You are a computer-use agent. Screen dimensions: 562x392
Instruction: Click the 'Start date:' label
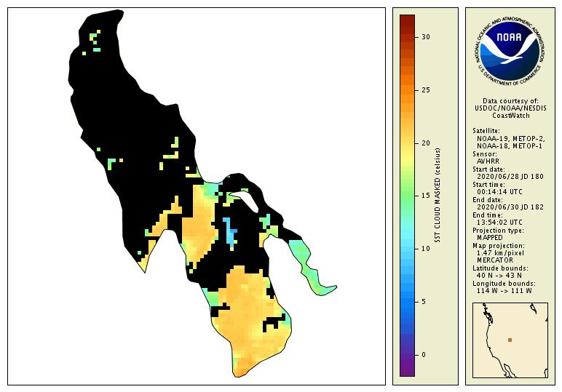pyautogui.click(x=488, y=169)
